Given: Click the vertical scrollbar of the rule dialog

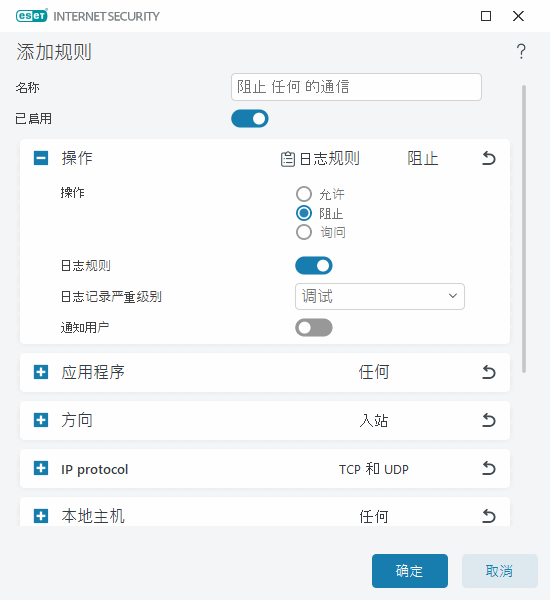Looking at the screenshot, I should pyautogui.click(x=524, y=229).
